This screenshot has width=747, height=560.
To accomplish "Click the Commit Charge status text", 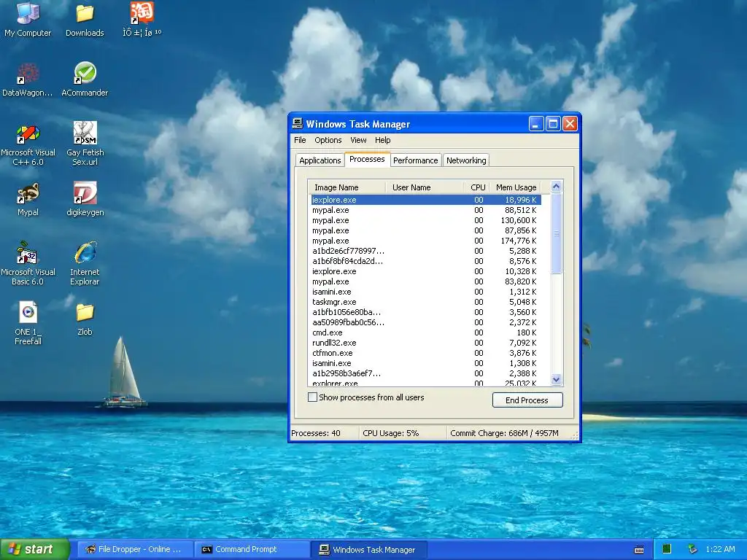I will pyautogui.click(x=504, y=433).
